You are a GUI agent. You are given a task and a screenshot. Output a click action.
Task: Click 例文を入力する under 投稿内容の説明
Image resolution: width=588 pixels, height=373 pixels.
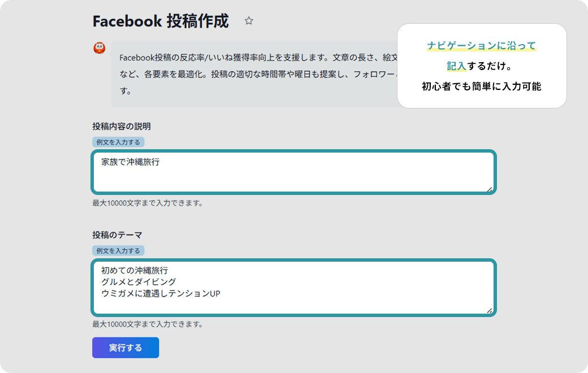(118, 142)
